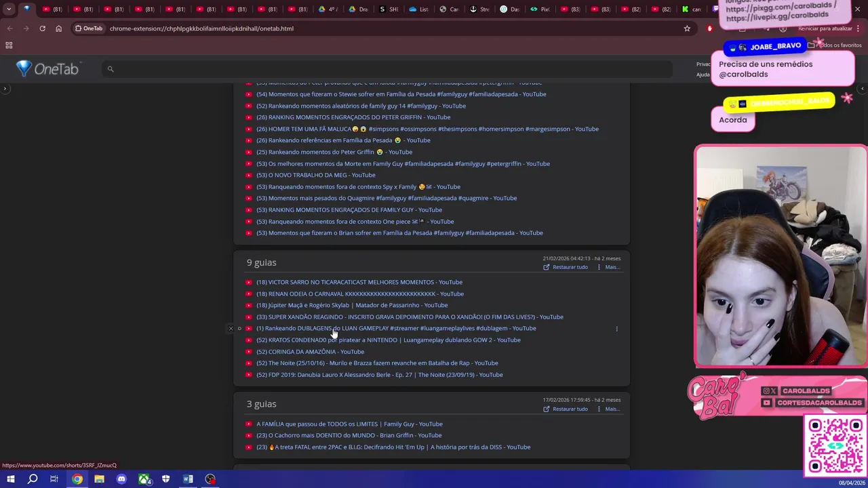Open the Mais... menu of the 9 guias group
This screenshot has width=868, height=488.
[608, 267]
